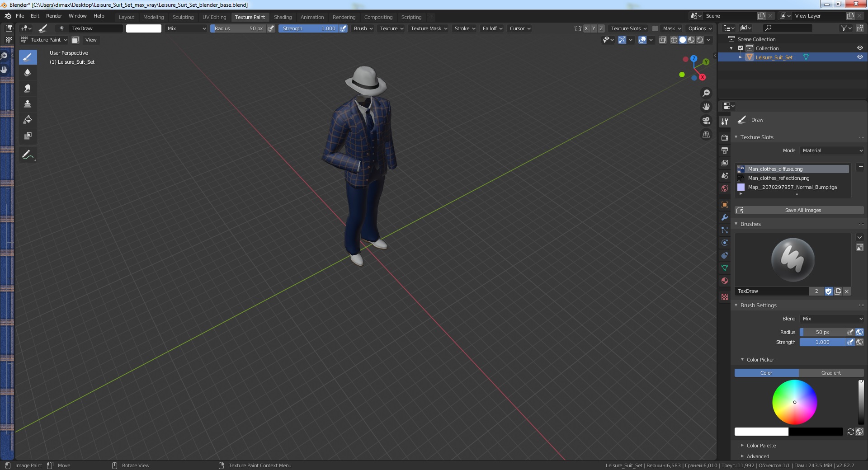The height and width of the screenshot is (470, 868).
Task: Open the Material properties tab
Action: tap(725, 281)
